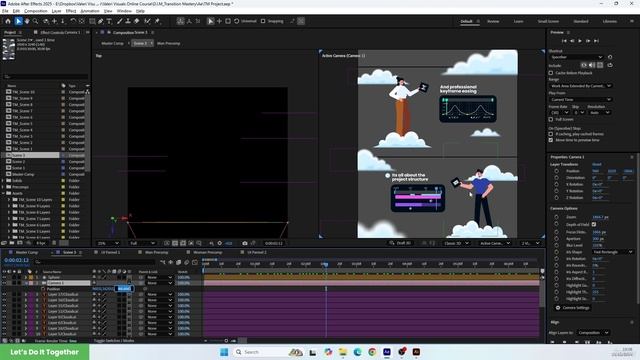Click the timeline zoom slider handle
The image size is (640, 360).
pos(226,340)
